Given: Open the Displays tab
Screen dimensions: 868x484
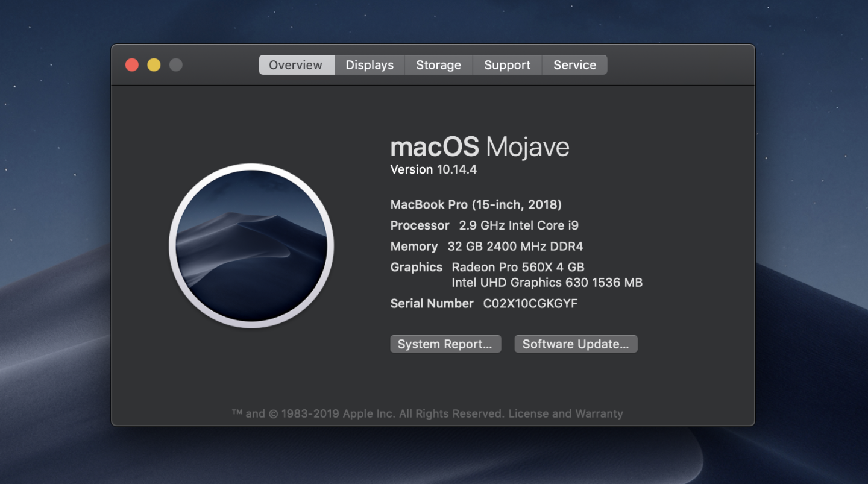Looking at the screenshot, I should pos(370,65).
